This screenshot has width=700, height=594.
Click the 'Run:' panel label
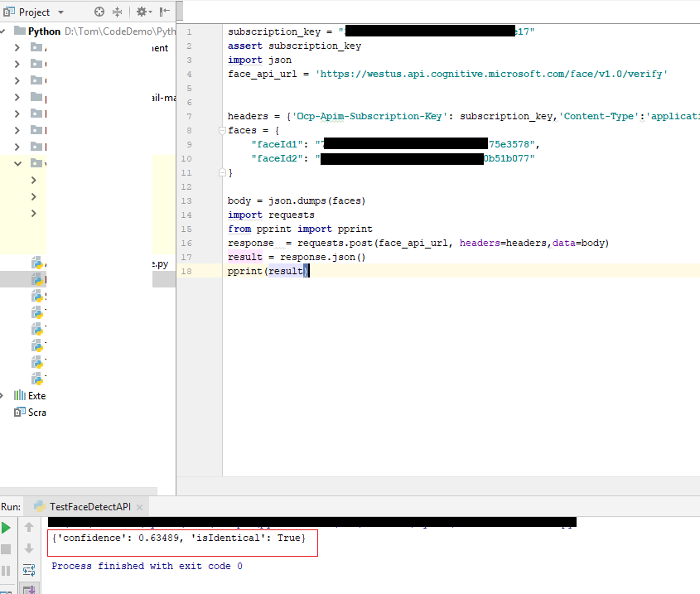(11, 507)
